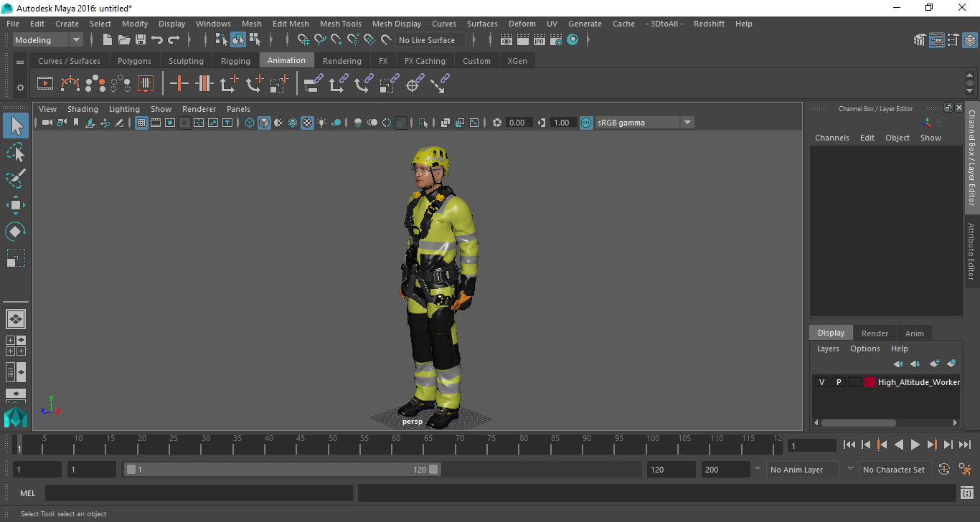Click the Open Scene folder icon
The height and width of the screenshot is (522, 980).
click(x=123, y=40)
